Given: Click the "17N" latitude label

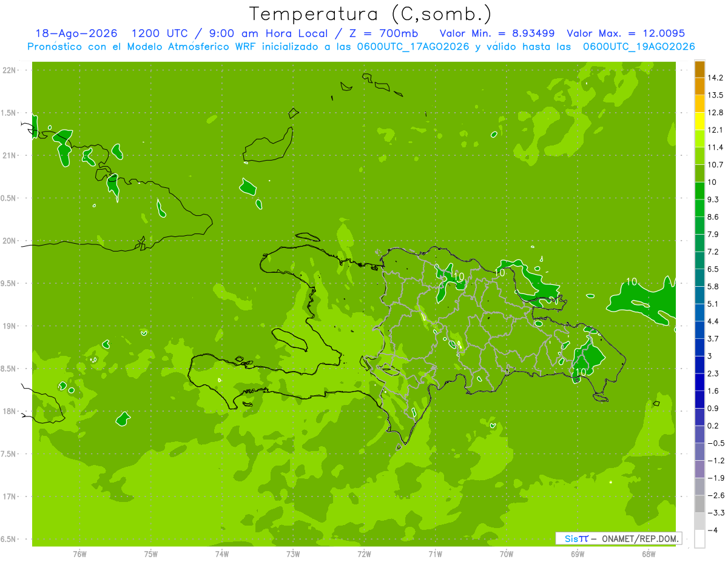Looking at the screenshot, I should click(x=8, y=497).
